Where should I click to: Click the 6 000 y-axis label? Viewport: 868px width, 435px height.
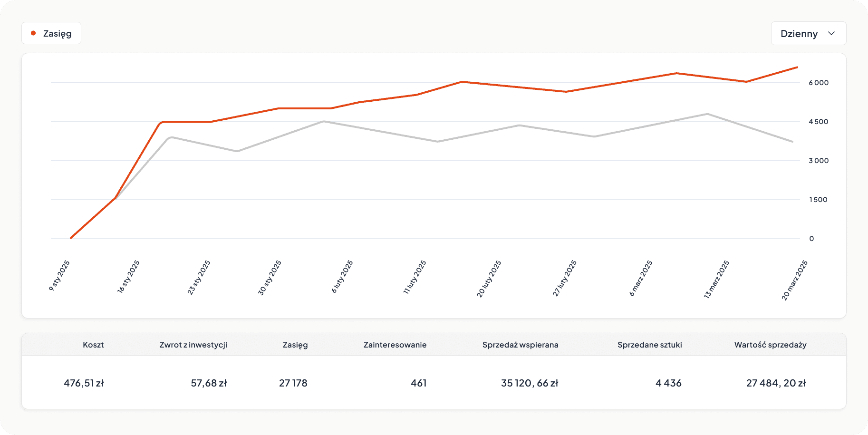(818, 83)
